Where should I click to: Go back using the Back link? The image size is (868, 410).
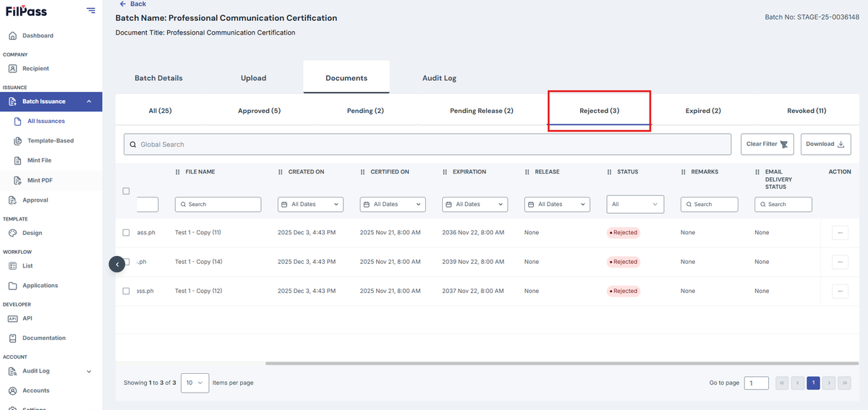pyautogui.click(x=133, y=4)
